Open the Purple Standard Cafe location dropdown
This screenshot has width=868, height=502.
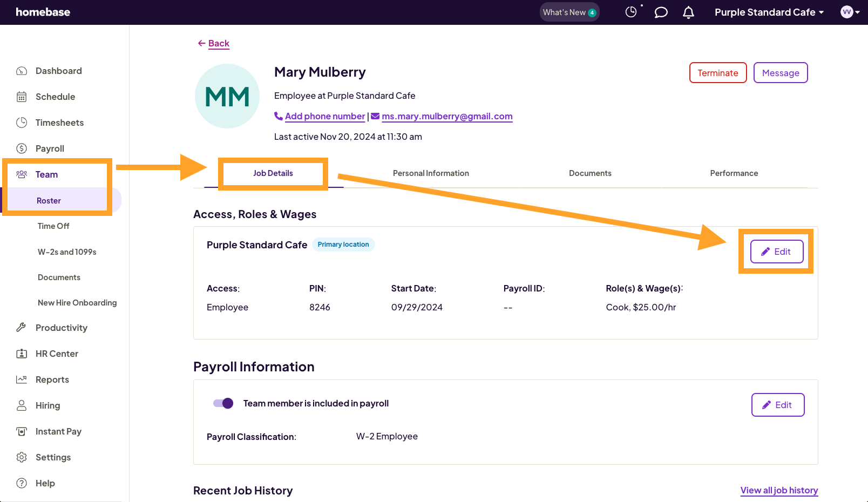(x=769, y=12)
